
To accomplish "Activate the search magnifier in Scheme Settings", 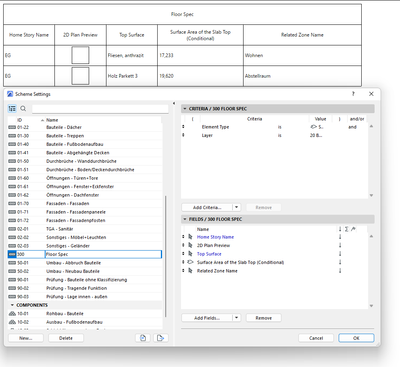I will coord(23,108).
